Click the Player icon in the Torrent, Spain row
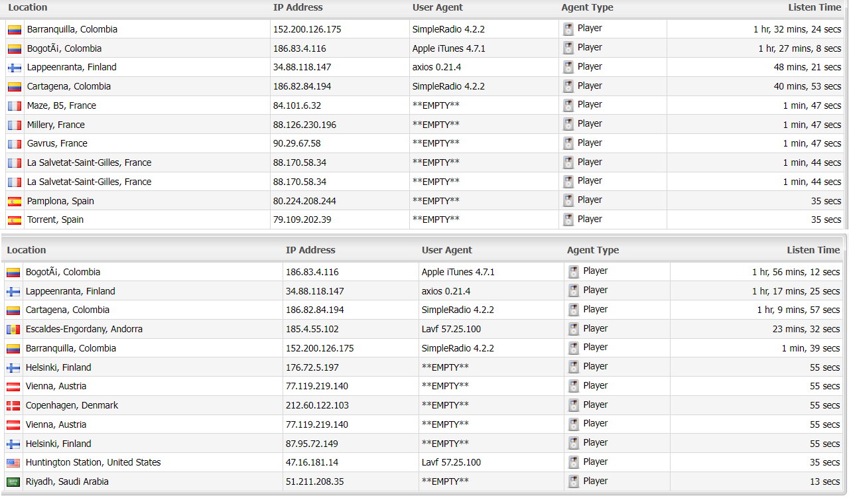849x504 pixels. point(568,220)
